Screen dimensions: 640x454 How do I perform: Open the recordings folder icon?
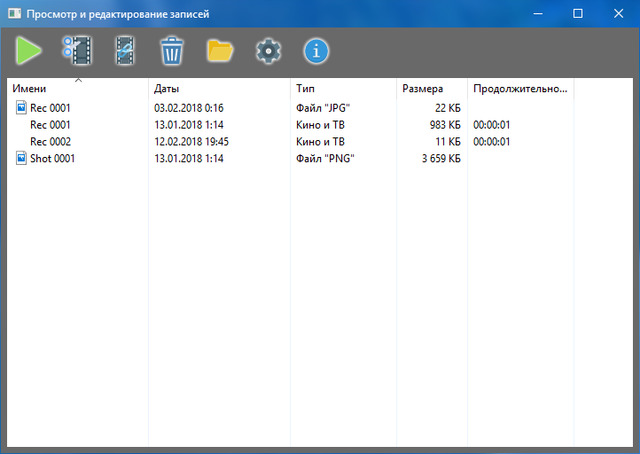pos(220,50)
